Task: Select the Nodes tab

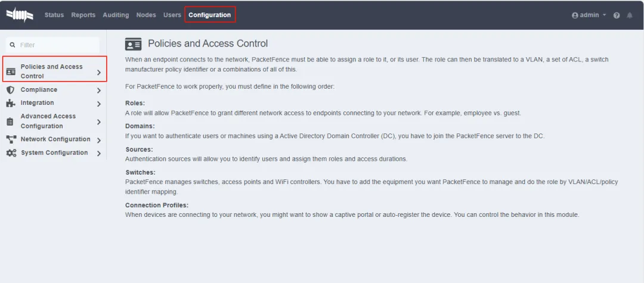Action: pyautogui.click(x=146, y=15)
